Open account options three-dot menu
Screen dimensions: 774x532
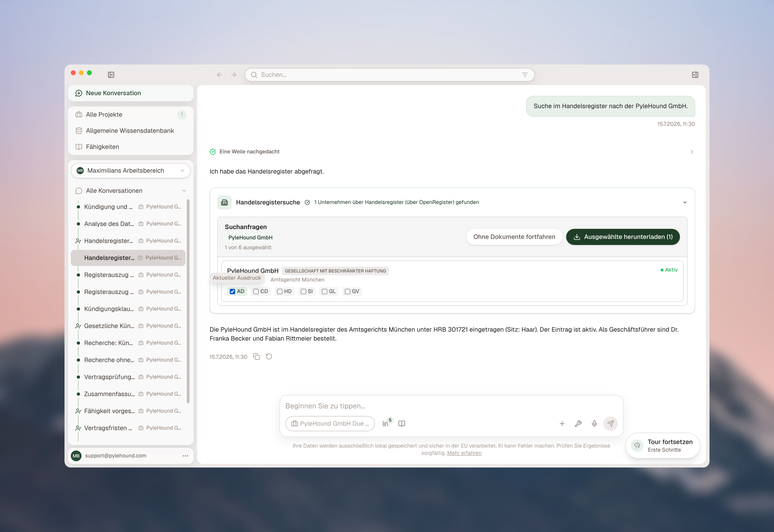click(185, 456)
